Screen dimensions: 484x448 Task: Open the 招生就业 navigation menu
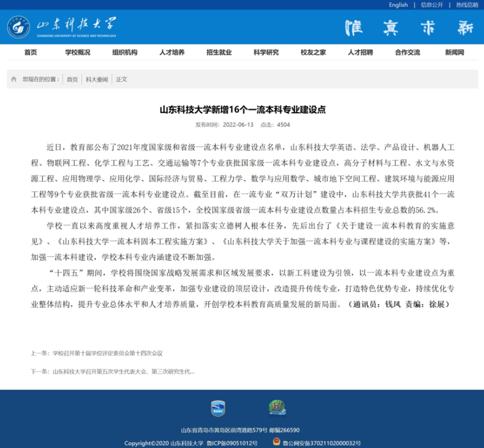pyautogui.click(x=219, y=52)
